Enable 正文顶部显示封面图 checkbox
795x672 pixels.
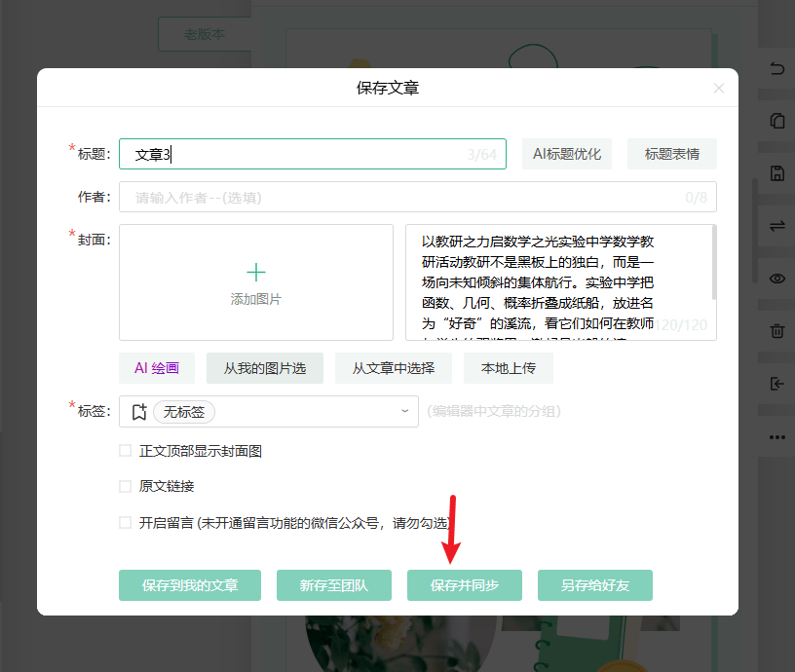124,450
